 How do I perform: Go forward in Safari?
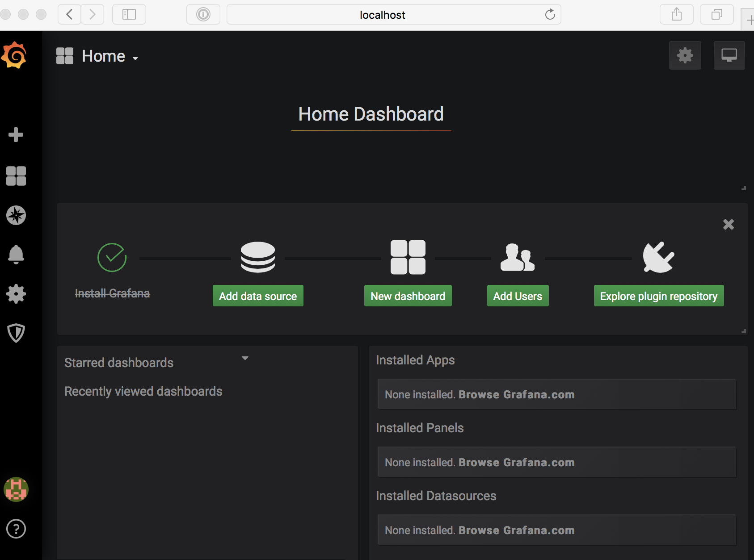(93, 14)
